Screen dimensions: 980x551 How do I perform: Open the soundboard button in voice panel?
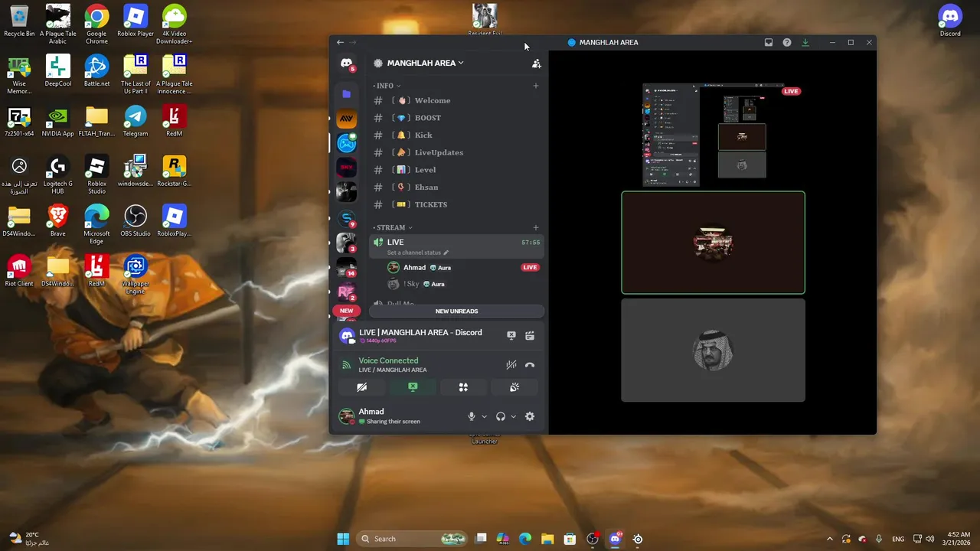tap(514, 387)
